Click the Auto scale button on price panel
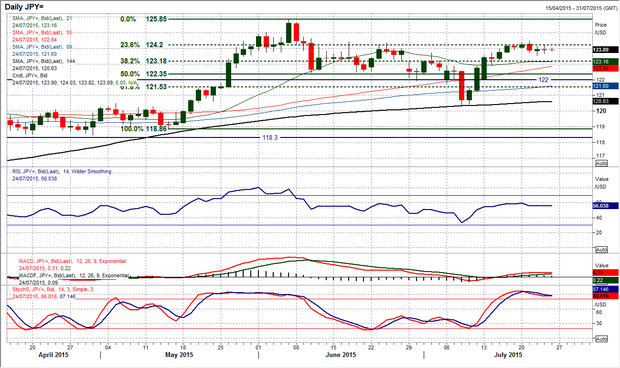 click(601, 163)
